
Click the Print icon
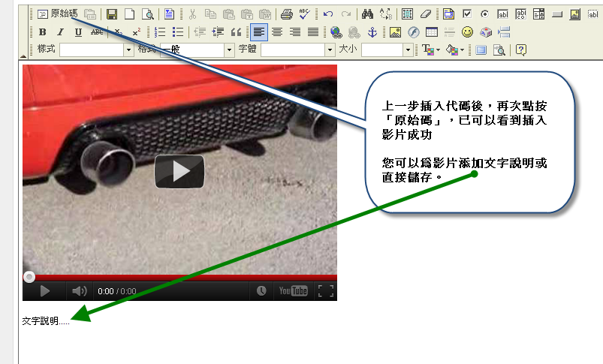point(286,14)
